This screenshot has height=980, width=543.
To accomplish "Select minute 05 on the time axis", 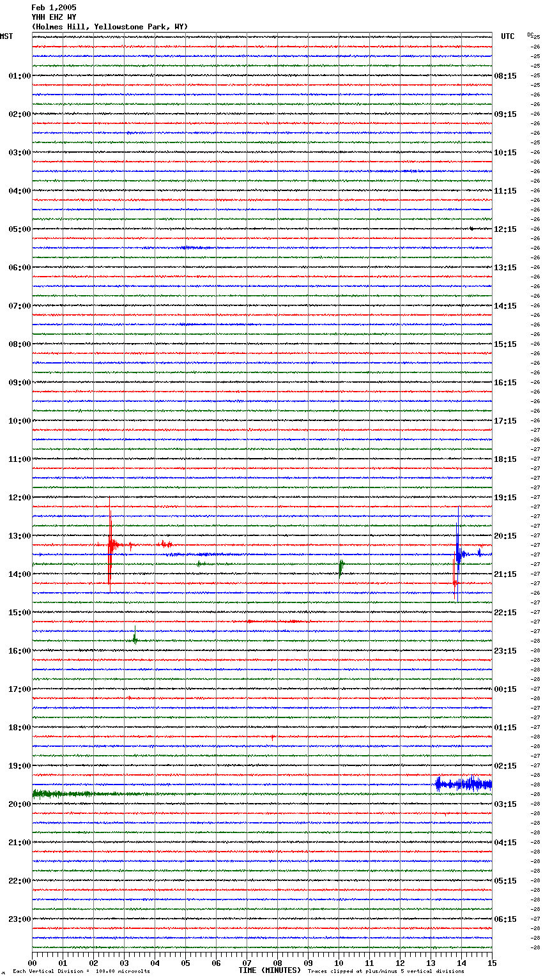I will pos(185,963).
